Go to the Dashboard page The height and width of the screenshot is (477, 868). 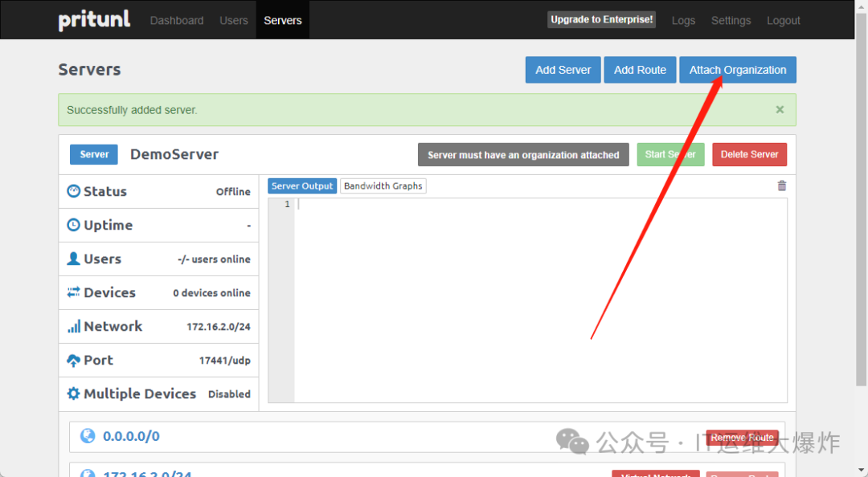point(177,20)
